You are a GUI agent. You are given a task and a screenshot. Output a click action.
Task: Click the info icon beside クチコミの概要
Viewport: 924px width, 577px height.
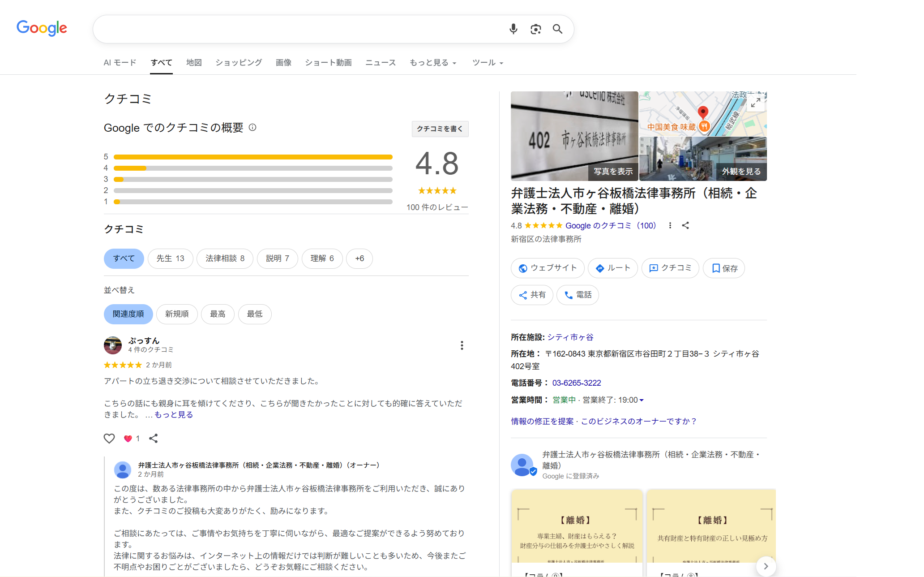pyautogui.click(x=252, y=127)
